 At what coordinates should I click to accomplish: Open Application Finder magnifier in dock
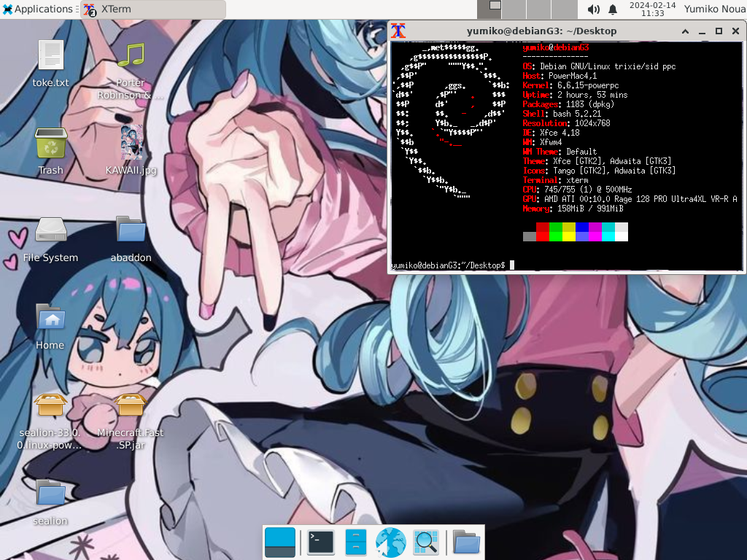tap(425, 542)
